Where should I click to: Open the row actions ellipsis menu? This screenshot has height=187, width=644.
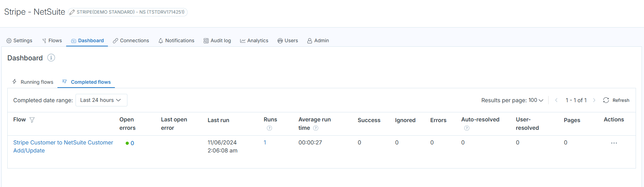point(614,143)
